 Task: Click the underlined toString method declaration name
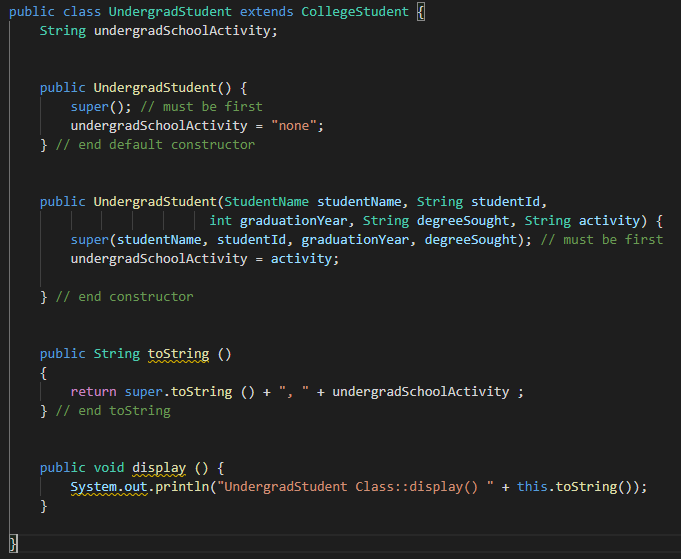178,354
